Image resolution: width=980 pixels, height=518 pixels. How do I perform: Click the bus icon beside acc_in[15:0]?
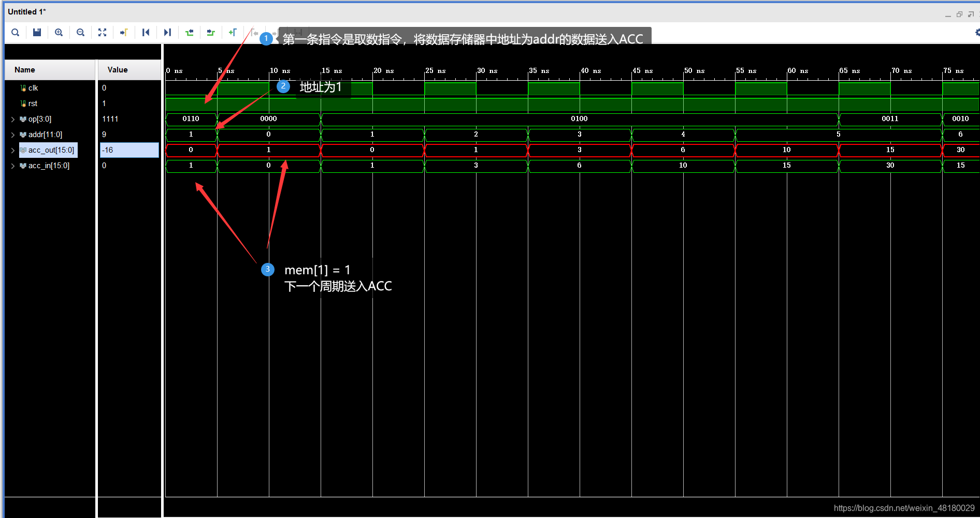(x=23, y=166)
